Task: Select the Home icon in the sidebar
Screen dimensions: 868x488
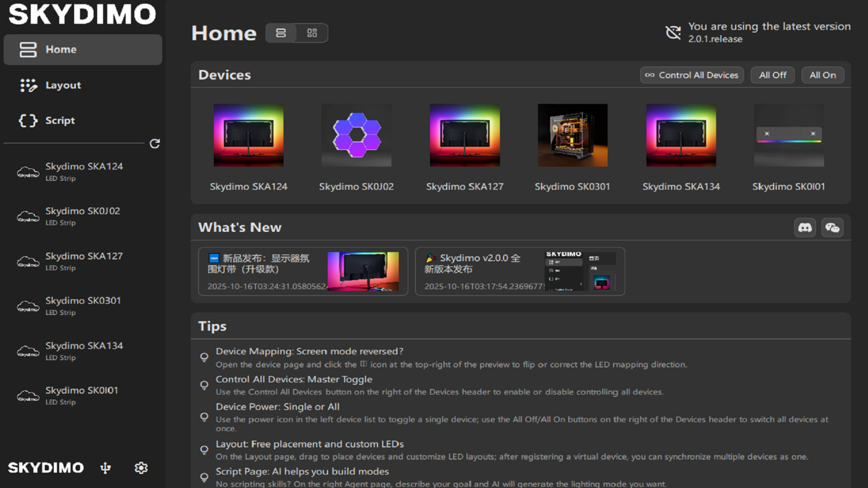Action: [27, 50]
